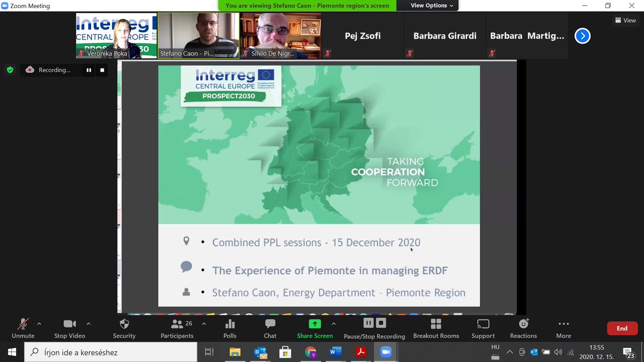Click the Support icon
Viewport: 644px width, 362px height.
click(x=482, y=328)
